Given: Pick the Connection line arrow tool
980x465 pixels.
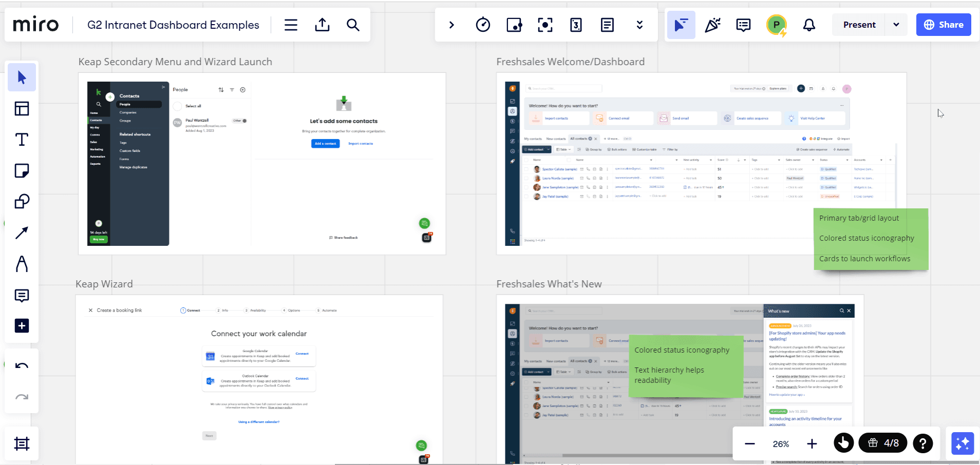Looking at the screenshot, I should pyautogui.click(x=22, y=232).
